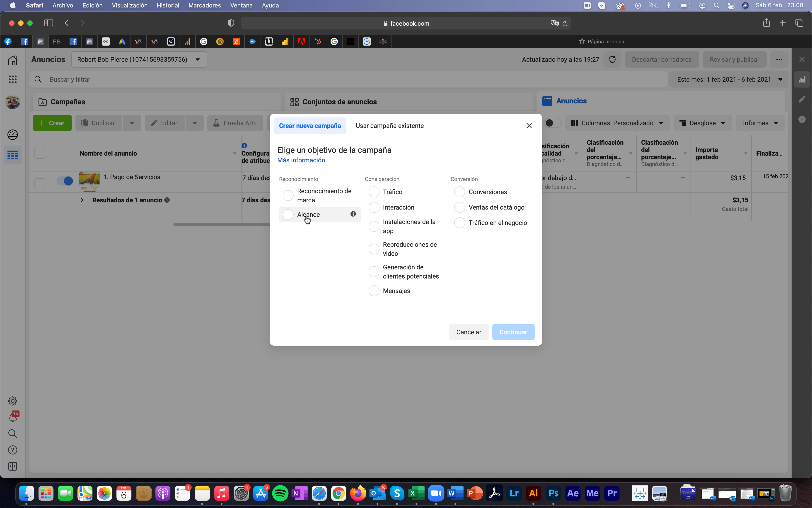This screenshot has width=812, height=508.
Task: Click the green Crear button
Action: pyautogui.click(x=52, y=123)
